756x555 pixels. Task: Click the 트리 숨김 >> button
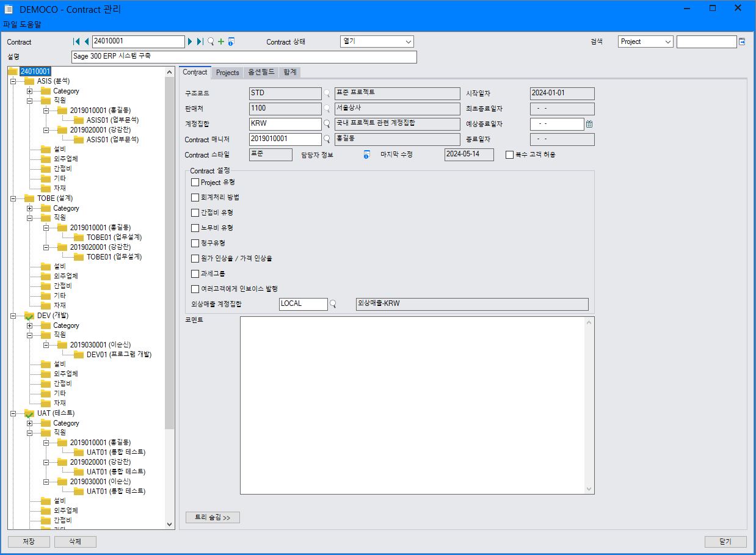click(213, 518)
